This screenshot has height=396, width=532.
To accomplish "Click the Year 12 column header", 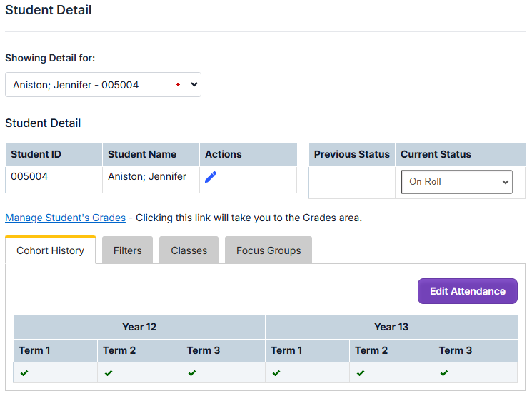I will pos(139,327).
